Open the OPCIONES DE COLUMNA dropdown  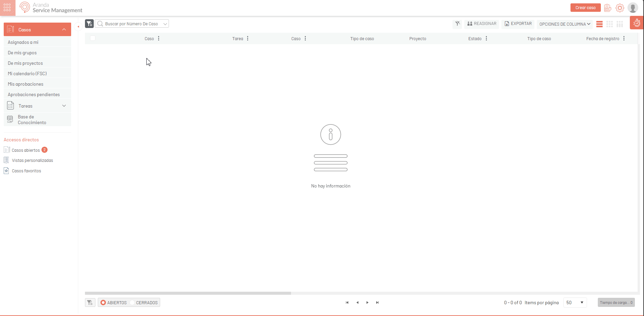click(x=565, y=24)
